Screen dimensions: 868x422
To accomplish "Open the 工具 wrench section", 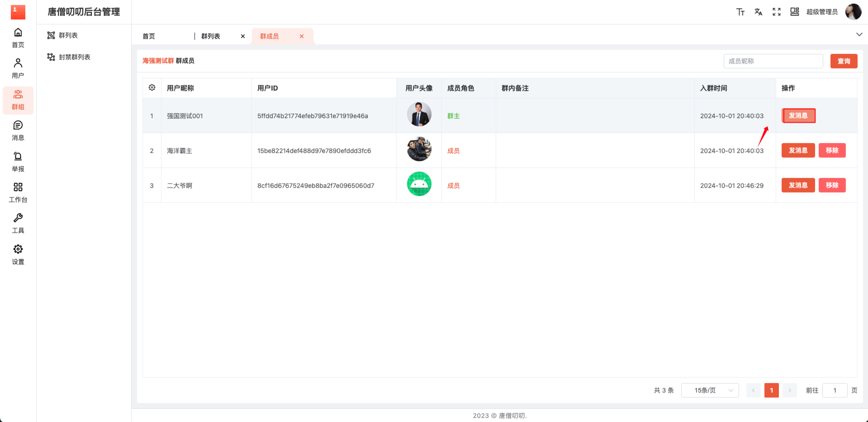I will [x=18, y=223].
